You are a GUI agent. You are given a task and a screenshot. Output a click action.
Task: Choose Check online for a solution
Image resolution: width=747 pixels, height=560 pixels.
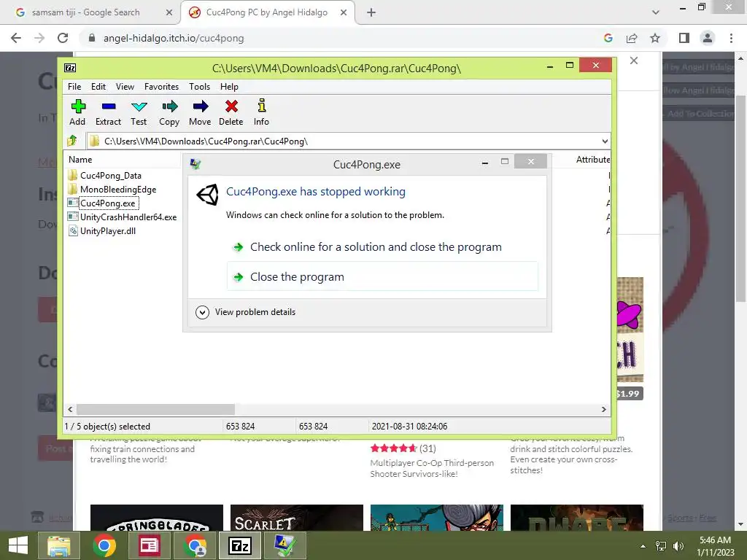[x=376, y=247]
